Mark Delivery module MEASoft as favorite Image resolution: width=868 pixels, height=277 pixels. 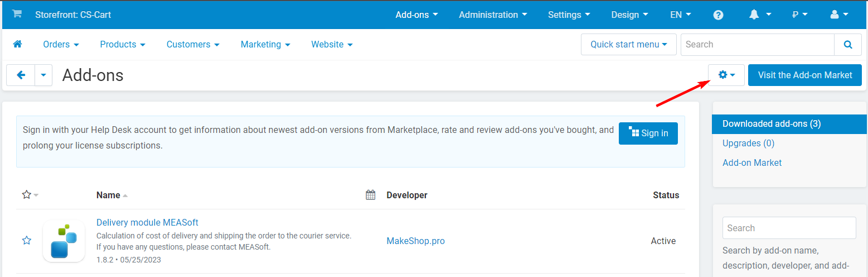26,241
